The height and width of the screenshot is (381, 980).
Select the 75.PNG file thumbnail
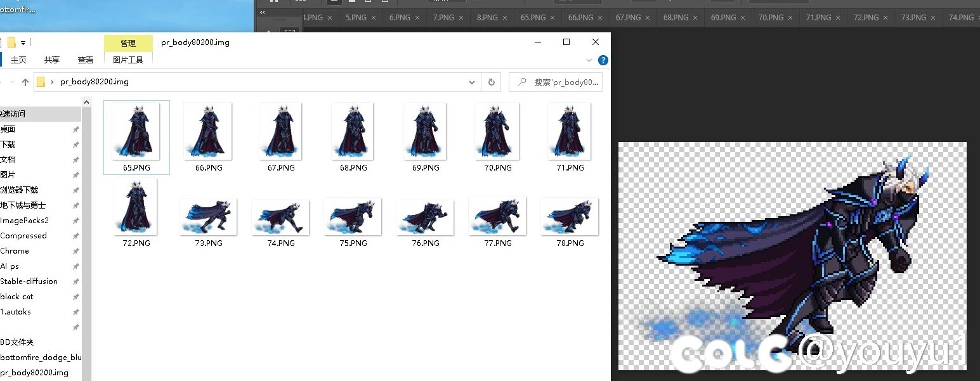pyautogui.click(x=353, y=216)
